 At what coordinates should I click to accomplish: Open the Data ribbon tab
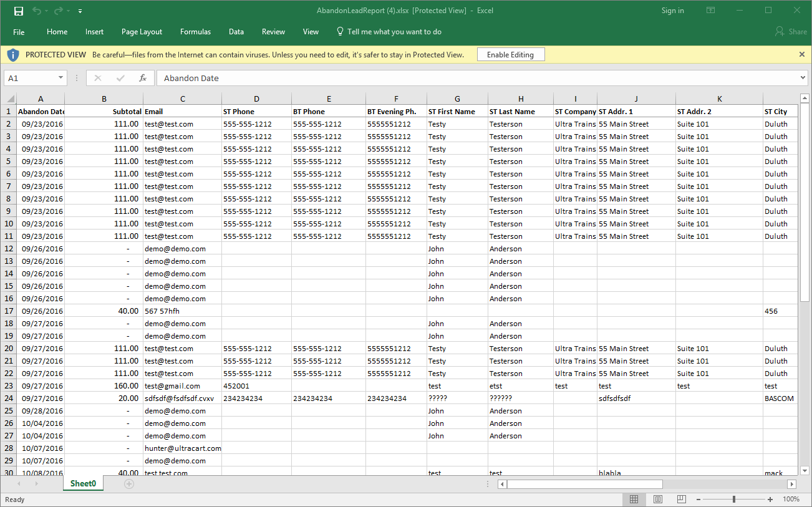(236, 32)
